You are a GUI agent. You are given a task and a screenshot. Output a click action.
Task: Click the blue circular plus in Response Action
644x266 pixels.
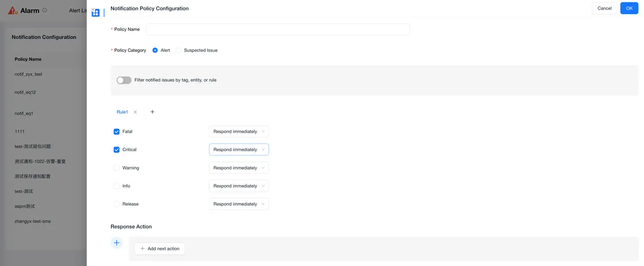click(116, 242)
